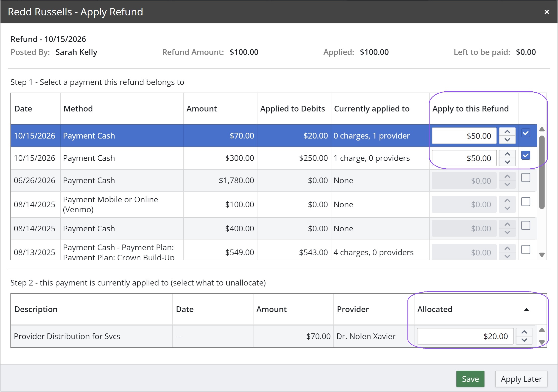Check the 06/26/2026 $1,780.00 payment
Image resolution: width=558 pixels, height=392 pixels.
click(526, 178)
